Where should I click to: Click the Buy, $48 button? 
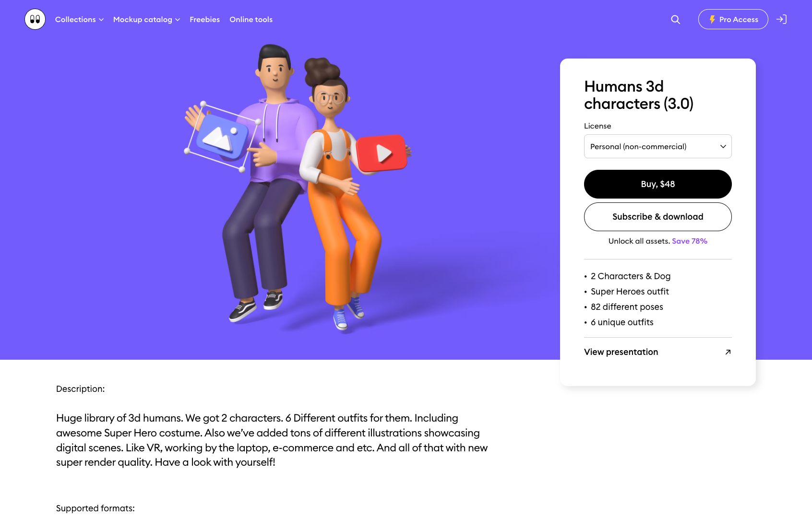point(657,184)
